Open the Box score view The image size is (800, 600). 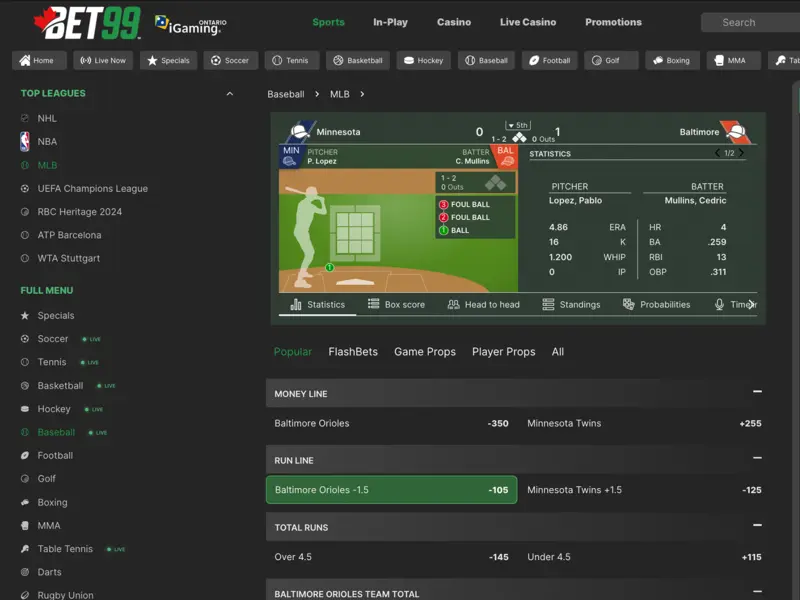point(396,304)
